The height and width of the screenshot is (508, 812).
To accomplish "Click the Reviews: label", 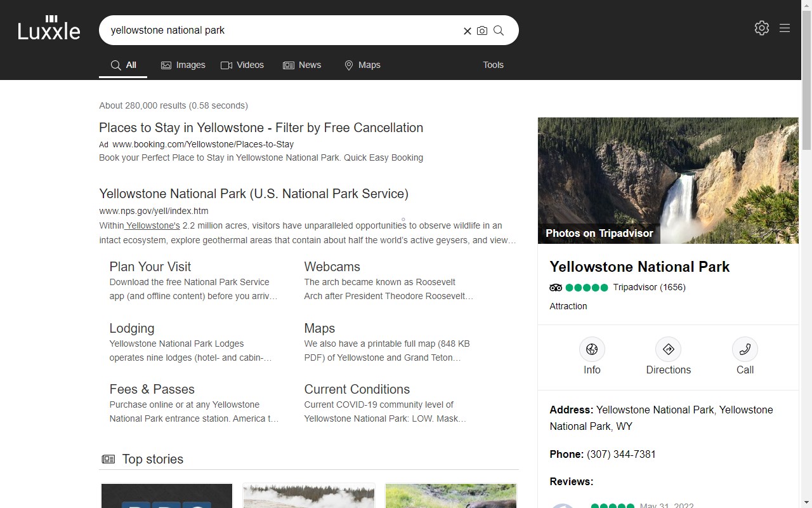I will pos(571,481).
